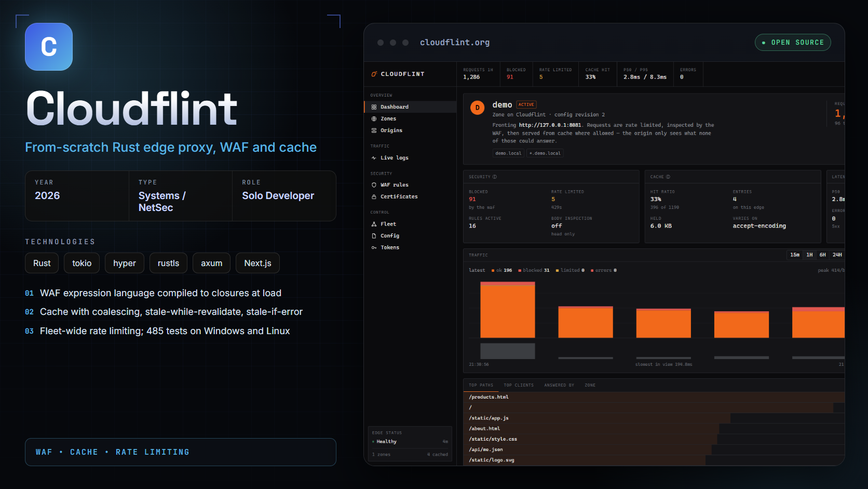Select the 15m traffic time range
This screenshot has width=868, height=489.
coord(795,255)
